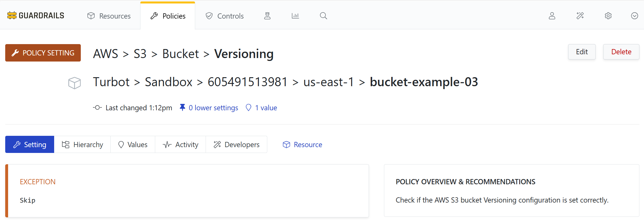
Task: Expand the circled chevron dropdown in header
Action: pos(634,16)
